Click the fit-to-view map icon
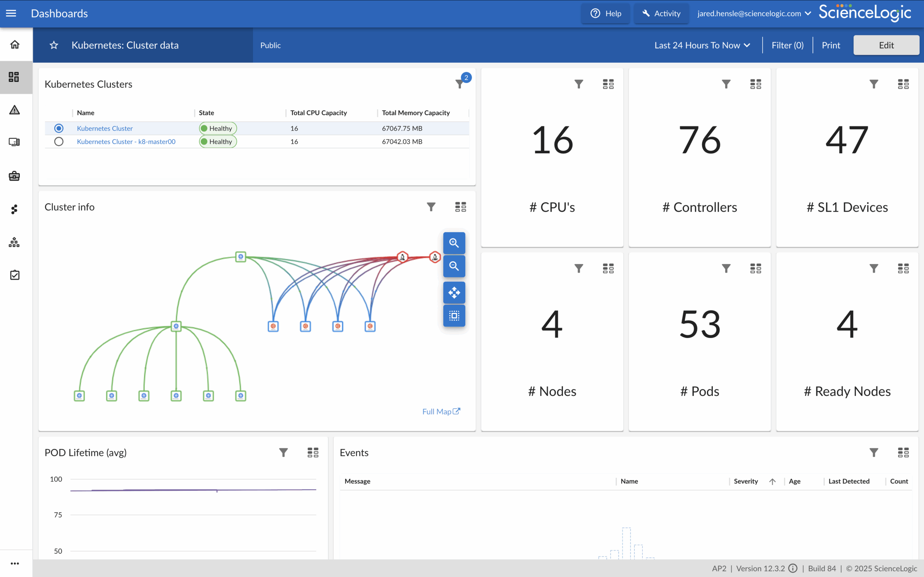The width and height of the screenshot is (924, 577). coord(454,316)
